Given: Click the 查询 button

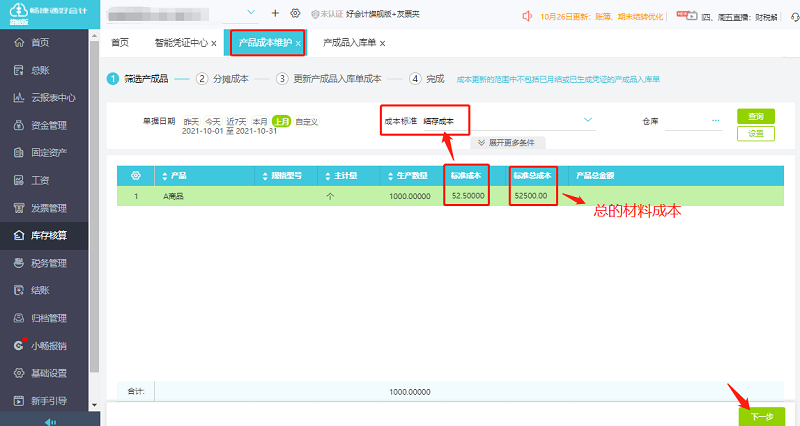Looking at the screenshot, I should click(x=756, y=116).
